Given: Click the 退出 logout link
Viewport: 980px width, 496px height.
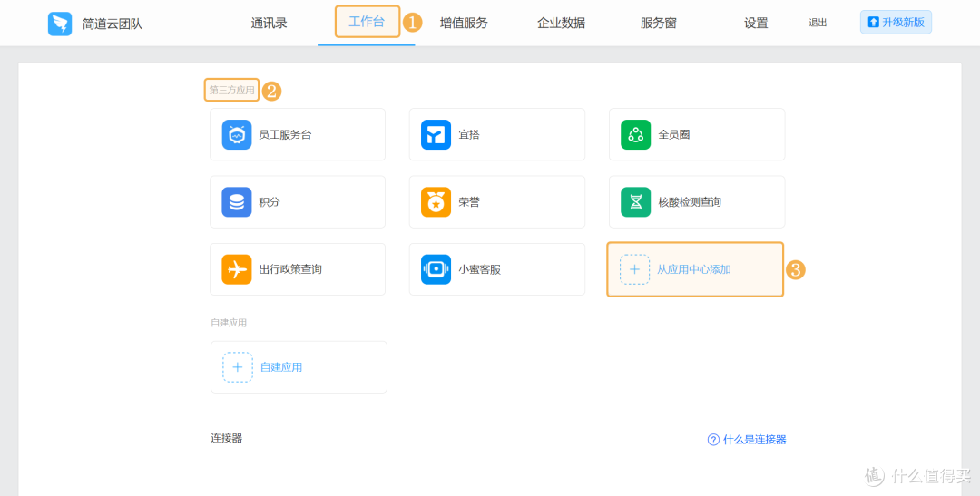Looking at the screenshot, I should 818,23.
